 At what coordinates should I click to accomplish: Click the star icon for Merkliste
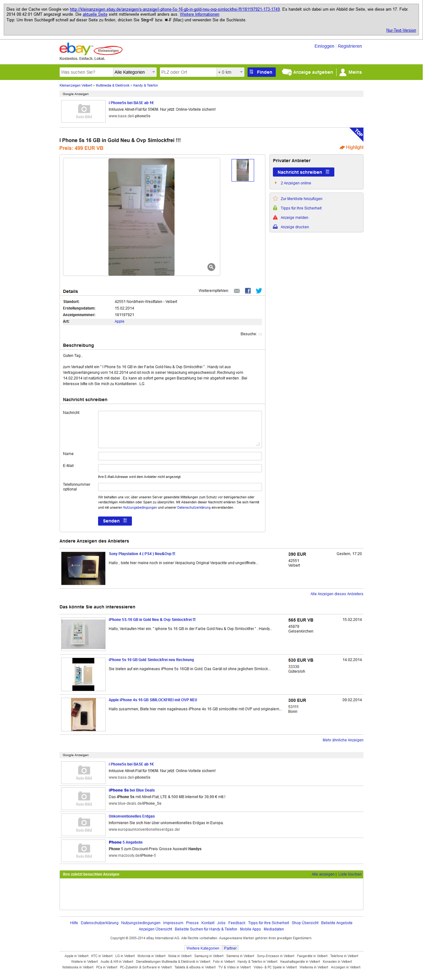(x=275, y=199)
